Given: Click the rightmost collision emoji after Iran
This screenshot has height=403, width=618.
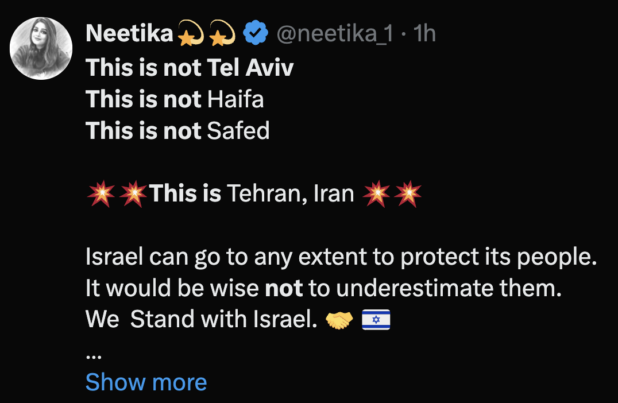Looking at the screenshot, I should click(409, 194).
